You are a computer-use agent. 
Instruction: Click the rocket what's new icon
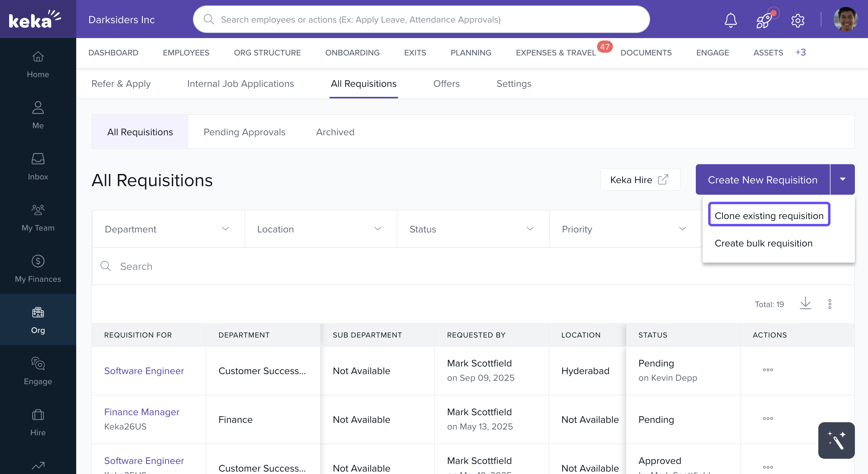pyautogui.click(x=764, y=20)
